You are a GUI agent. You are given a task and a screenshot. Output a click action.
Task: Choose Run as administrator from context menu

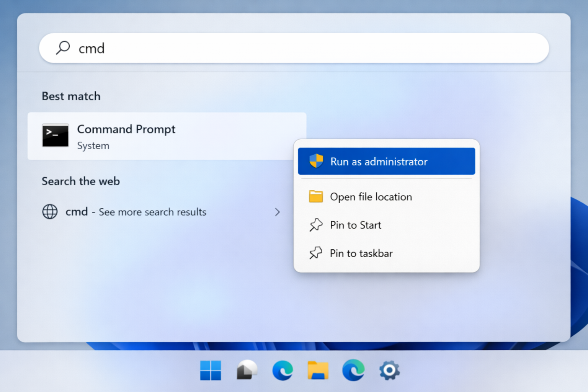tap(386, 161)
